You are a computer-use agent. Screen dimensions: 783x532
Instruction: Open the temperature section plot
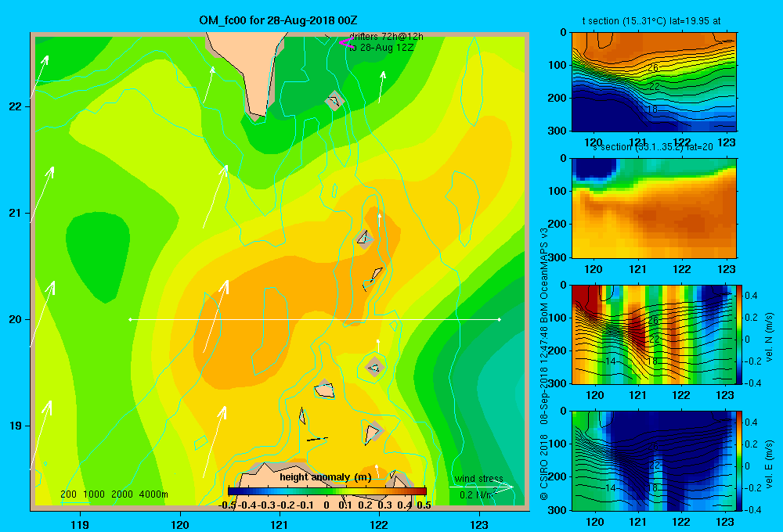pos(654,82)
